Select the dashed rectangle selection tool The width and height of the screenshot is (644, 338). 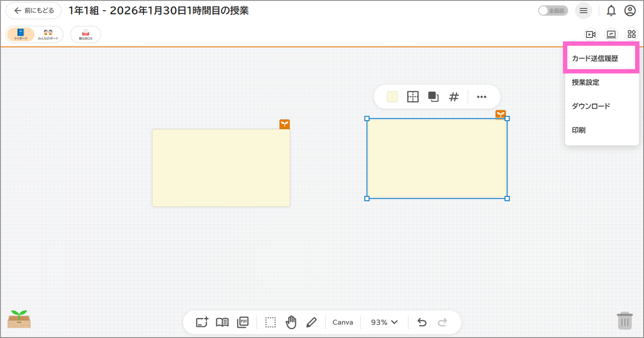coord(270,322)
